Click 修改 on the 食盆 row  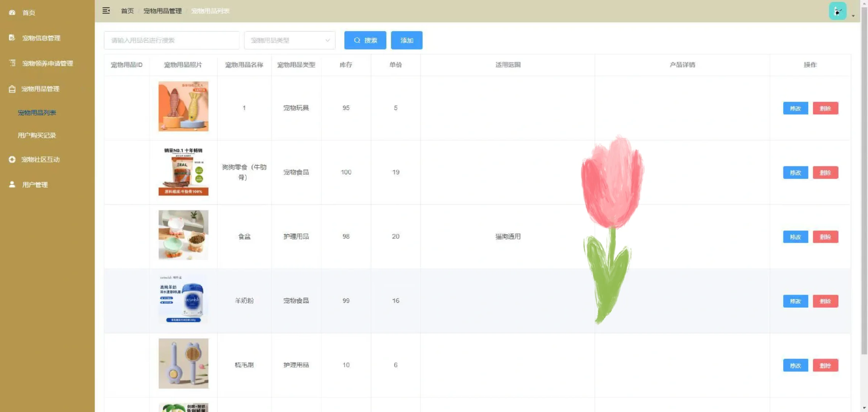coord(796,237)
